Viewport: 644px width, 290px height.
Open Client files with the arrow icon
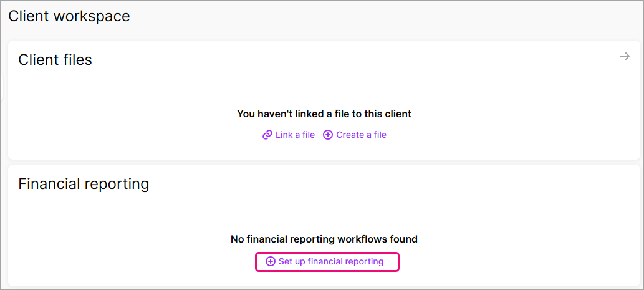(624, 57)
